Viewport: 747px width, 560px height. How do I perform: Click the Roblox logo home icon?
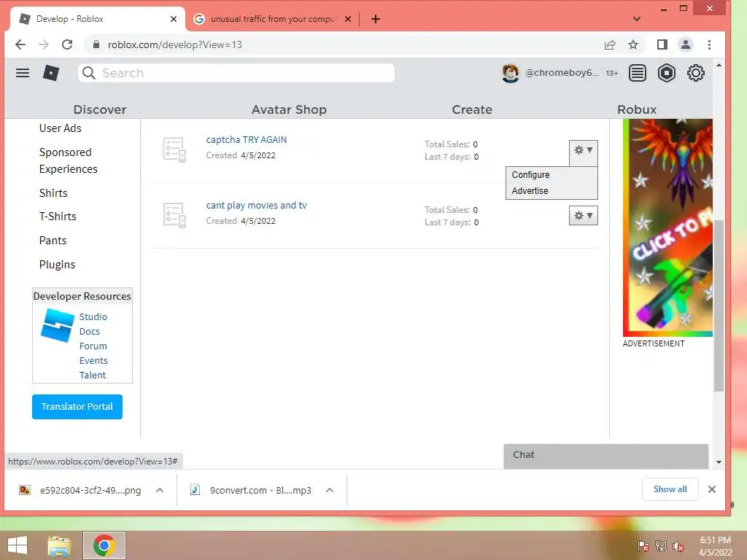(50, 73)
